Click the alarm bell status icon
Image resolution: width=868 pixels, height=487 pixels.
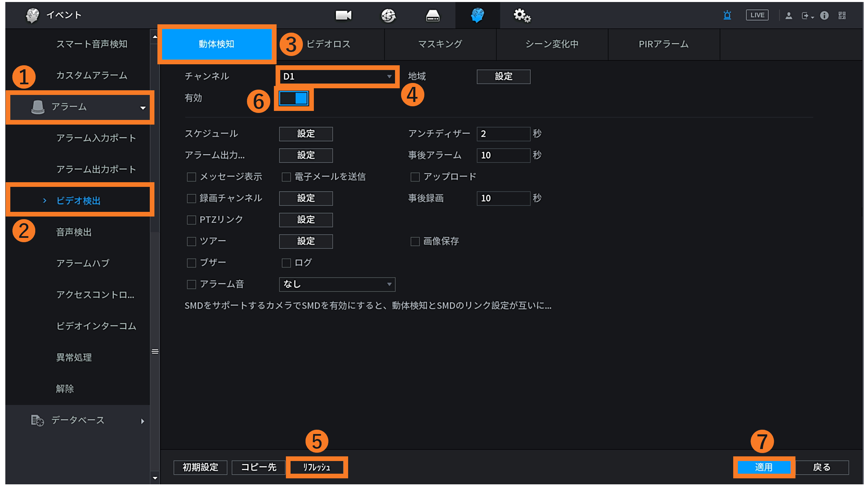coord(727,15)
